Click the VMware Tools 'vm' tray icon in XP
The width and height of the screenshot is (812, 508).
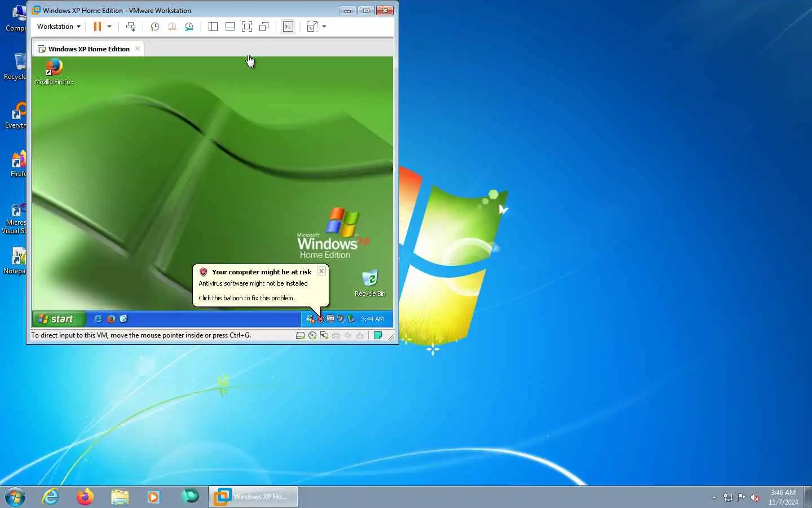coord(330,318)
